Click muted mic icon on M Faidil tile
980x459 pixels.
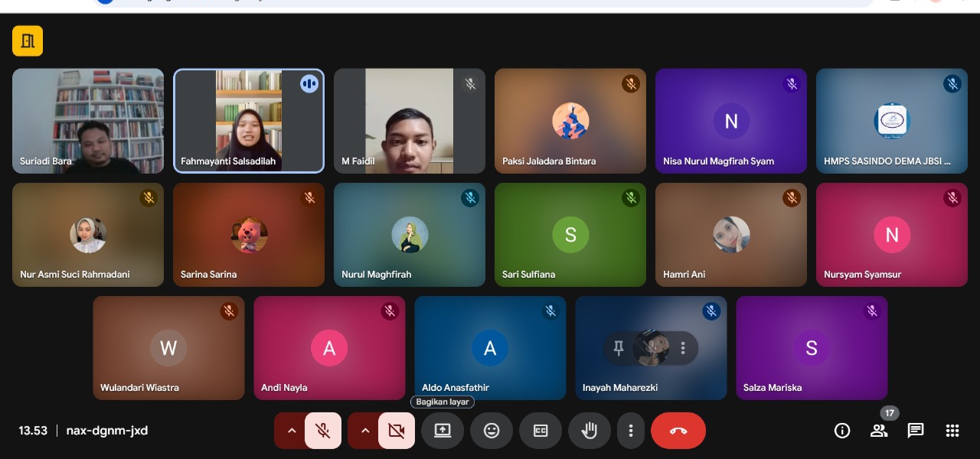(x=470, y=83)
